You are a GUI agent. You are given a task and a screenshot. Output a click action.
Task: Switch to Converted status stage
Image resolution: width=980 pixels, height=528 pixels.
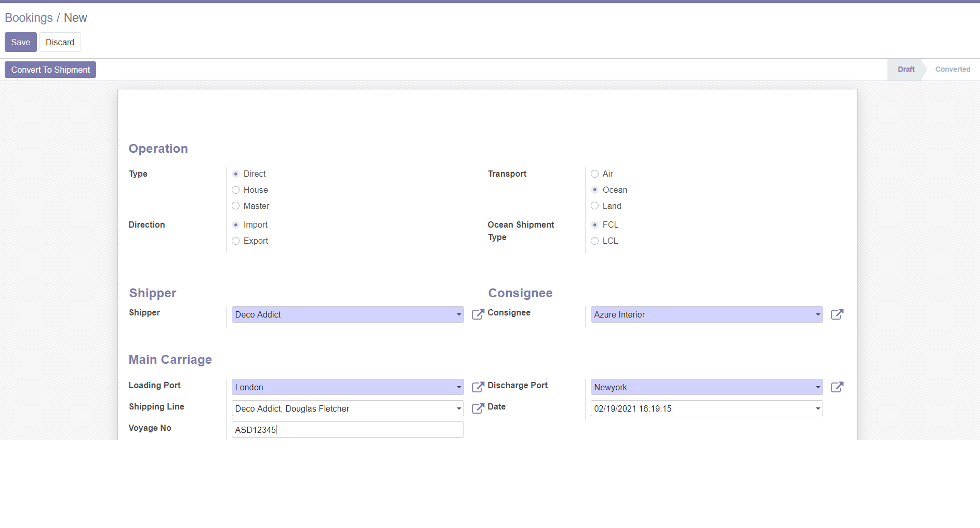[x=952, y=69]
